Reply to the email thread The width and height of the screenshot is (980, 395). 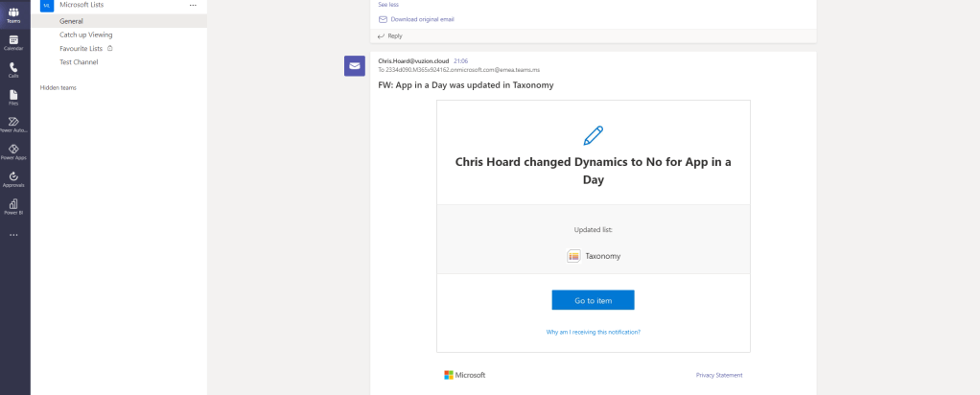[394, 35]
